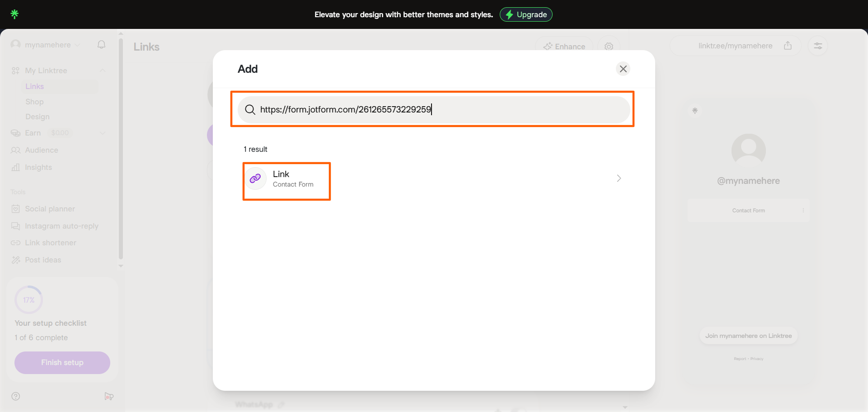Expand the Earn section chevron

click(103, 133)
